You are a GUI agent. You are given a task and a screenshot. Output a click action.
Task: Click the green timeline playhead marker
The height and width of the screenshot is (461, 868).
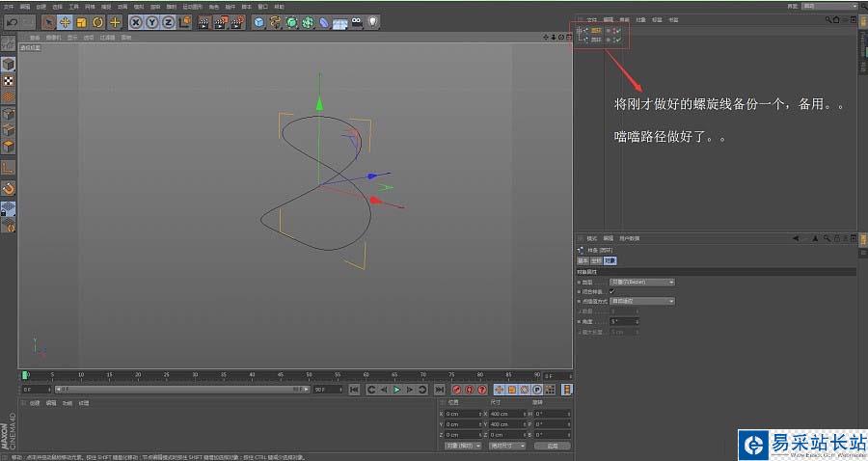tap(24, 376)
